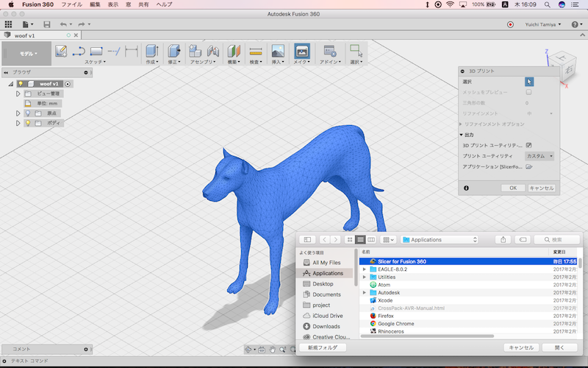Click the file dialog search field

click(557, 240)
